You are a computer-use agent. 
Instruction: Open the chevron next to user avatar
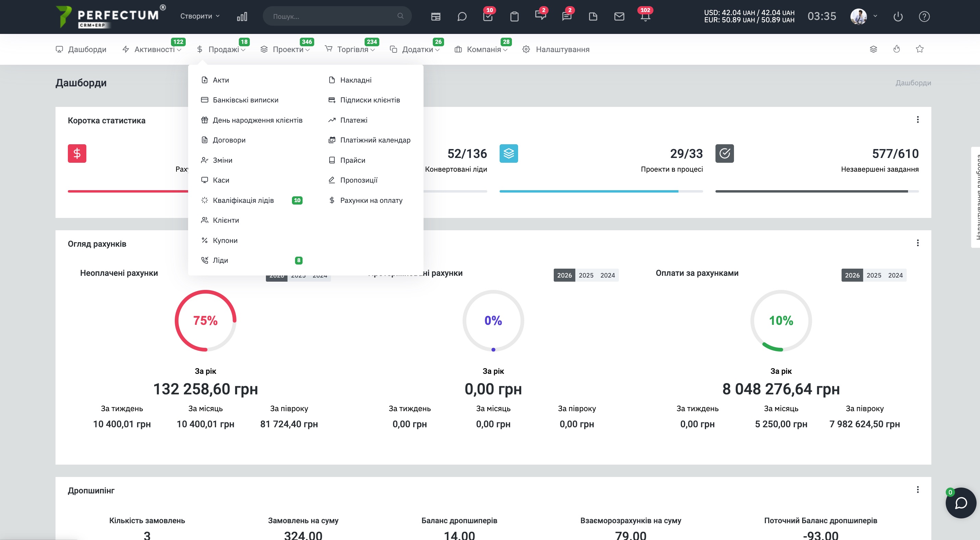coord(875,16)
